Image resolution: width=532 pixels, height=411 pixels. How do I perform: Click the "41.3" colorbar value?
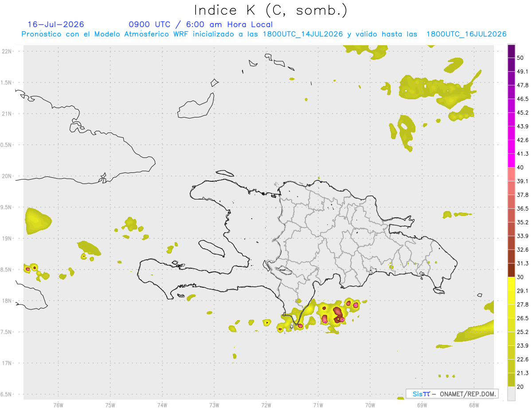523,154
